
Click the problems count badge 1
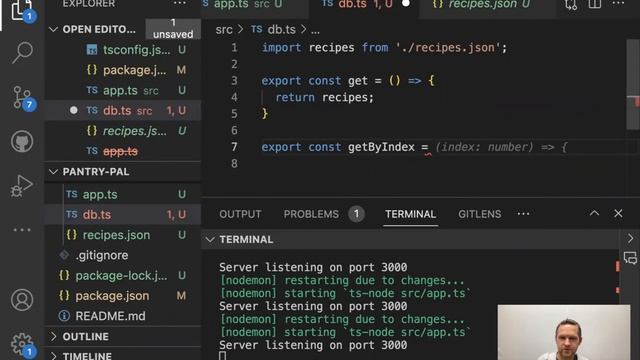point(356,214)
